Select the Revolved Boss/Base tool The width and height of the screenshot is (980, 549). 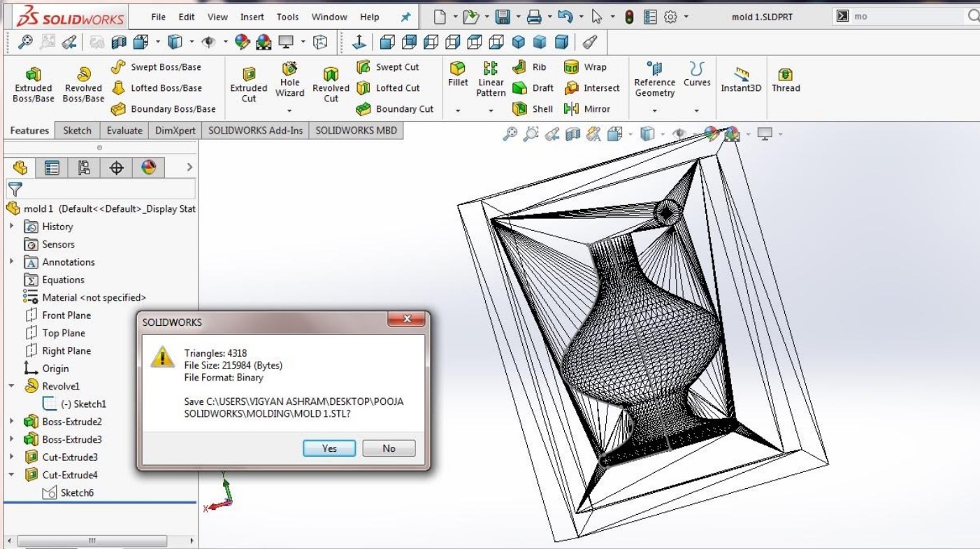pos(83,85)
